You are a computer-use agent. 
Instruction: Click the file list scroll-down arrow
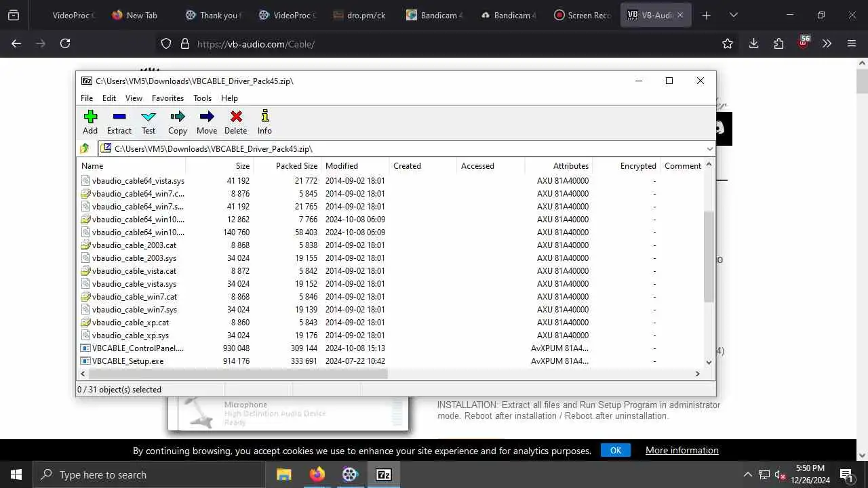pyautogui.click(x=709, y=363)
